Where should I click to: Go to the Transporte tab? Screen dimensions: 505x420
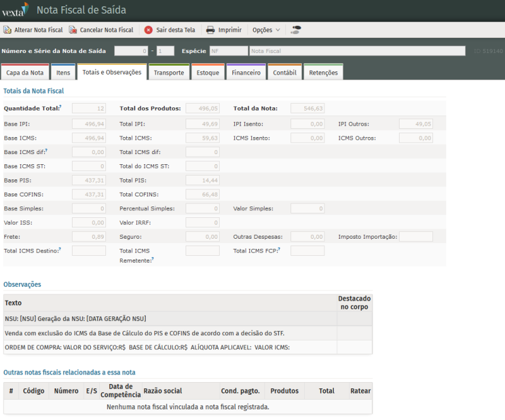click(169, 73)
